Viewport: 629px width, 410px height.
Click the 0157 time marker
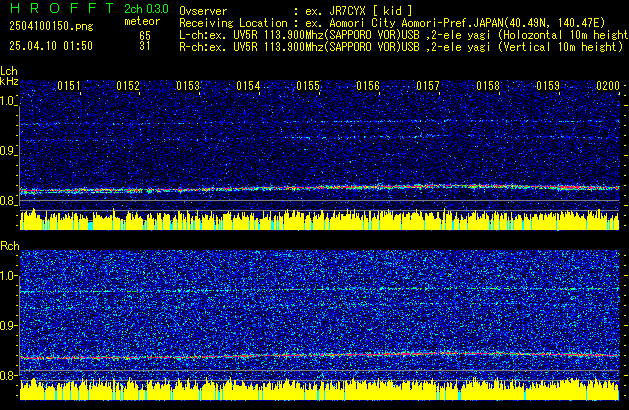(428, 86)
